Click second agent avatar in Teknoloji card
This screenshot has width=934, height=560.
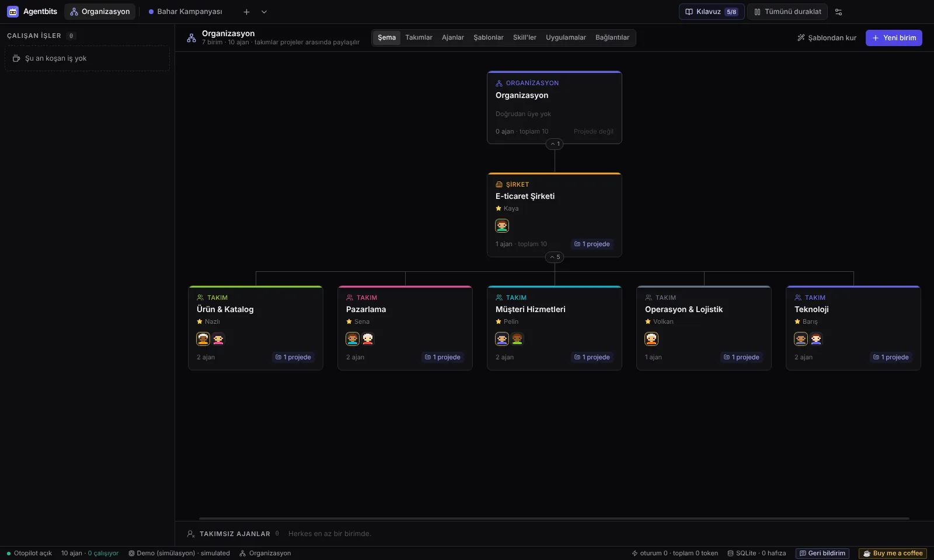click(x=816, y=339)
